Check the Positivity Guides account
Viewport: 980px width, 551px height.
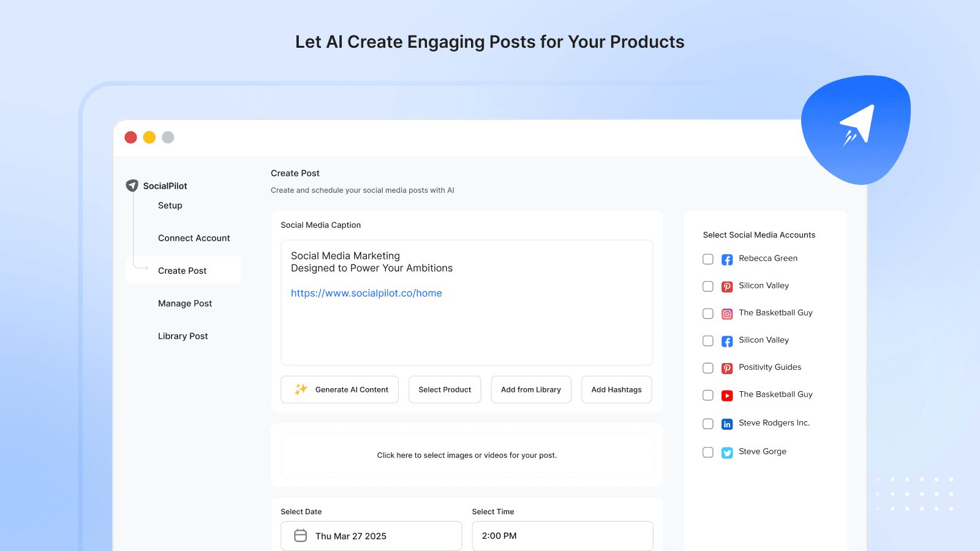tap(707, 368)
